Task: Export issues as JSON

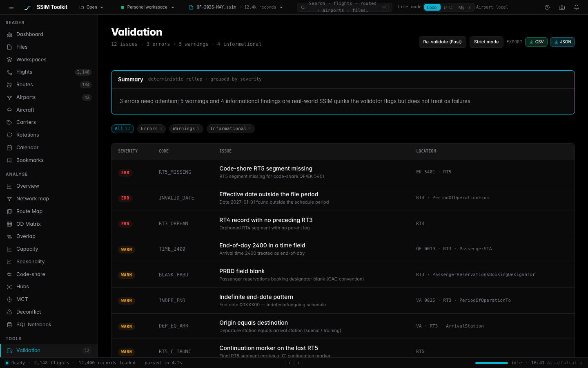Action: (x=562, y=42)
